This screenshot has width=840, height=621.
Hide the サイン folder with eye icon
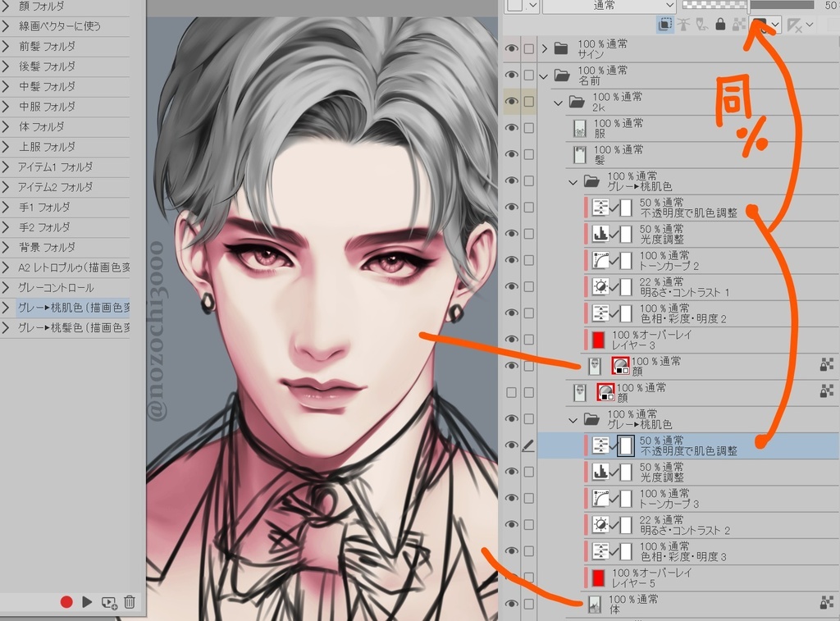point(512,48)
